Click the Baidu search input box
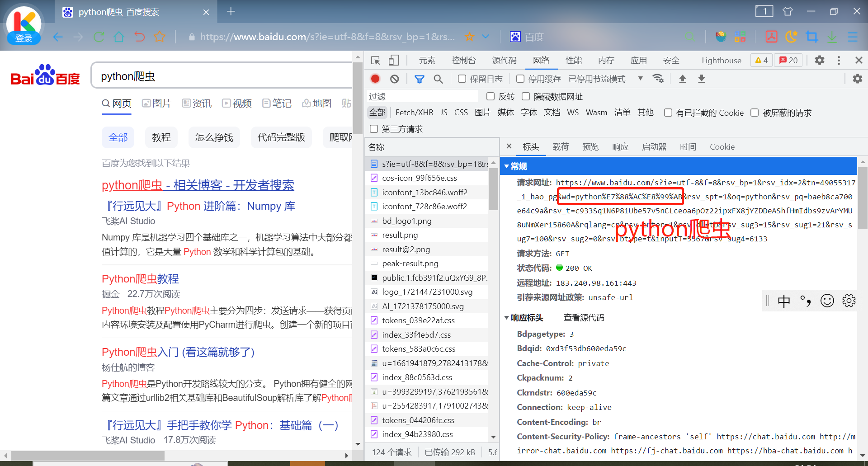868x466 pixels. (x=222, y=76)
